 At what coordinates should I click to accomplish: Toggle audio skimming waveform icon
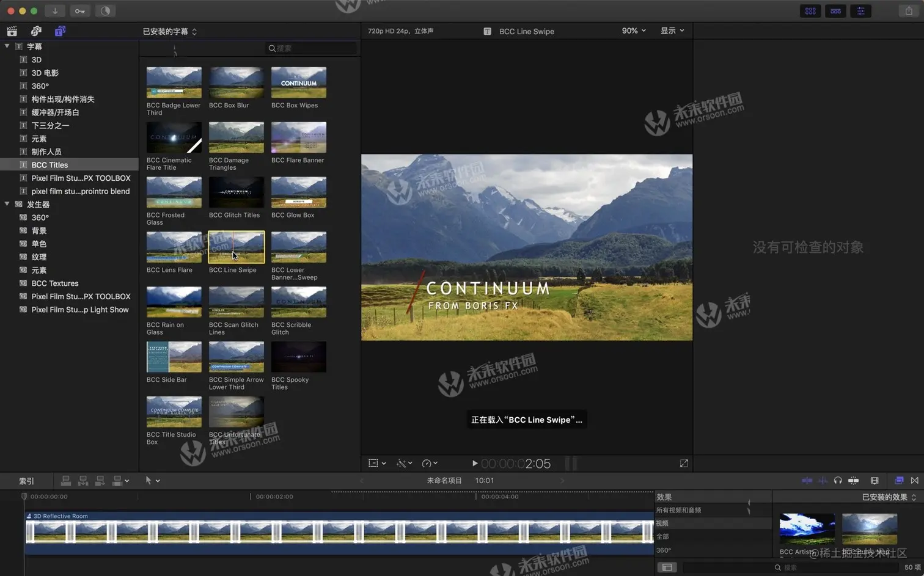click(823, 481)
